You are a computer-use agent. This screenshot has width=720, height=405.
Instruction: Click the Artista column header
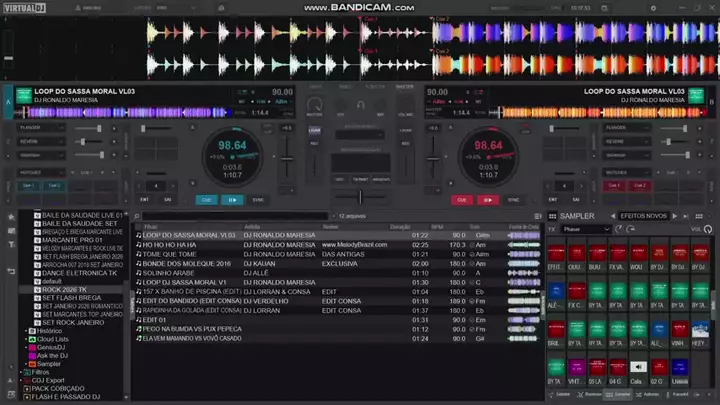(252, 227)
